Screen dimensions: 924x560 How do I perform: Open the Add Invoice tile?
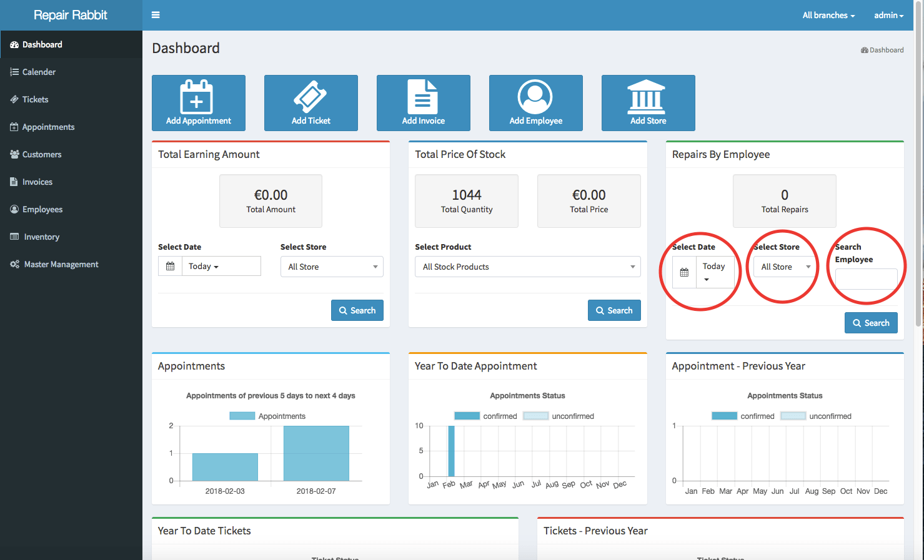click(424, 103)
